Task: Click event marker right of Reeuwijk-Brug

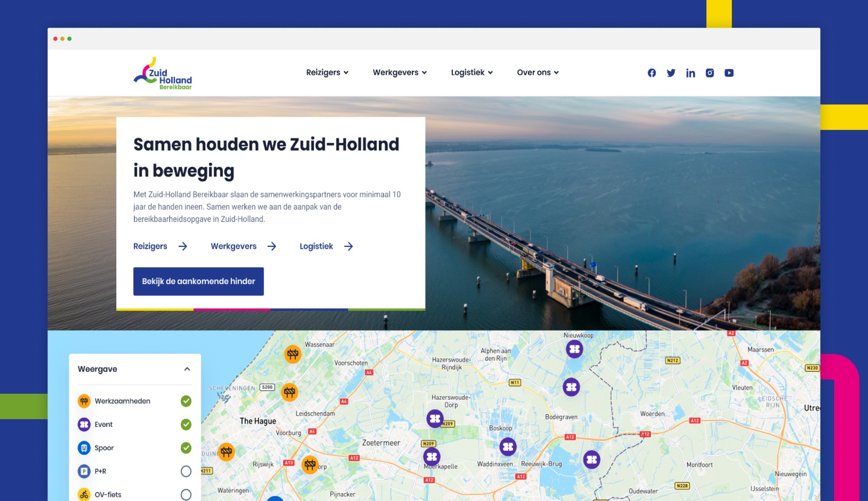Action: (591, 460)
